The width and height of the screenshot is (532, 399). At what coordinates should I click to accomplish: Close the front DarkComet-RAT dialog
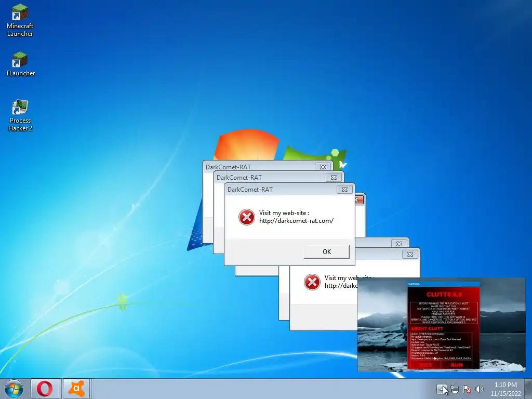(x=344, y=189)
